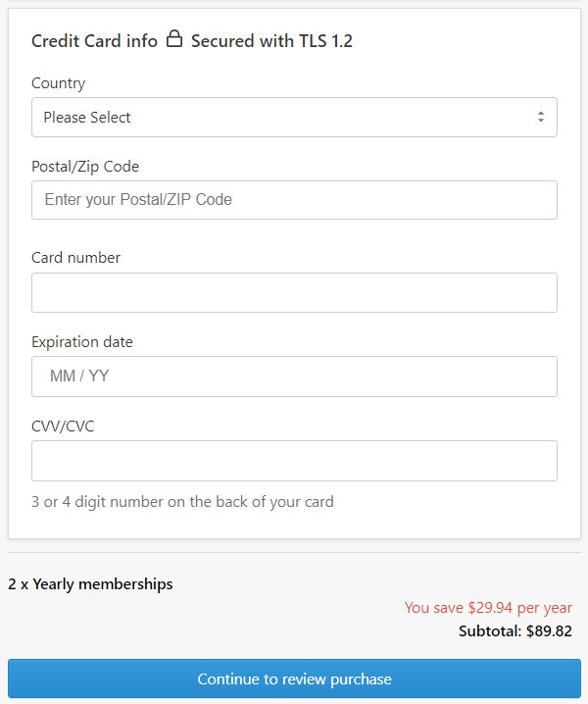Click the Country field label

(x=59, y=83)
